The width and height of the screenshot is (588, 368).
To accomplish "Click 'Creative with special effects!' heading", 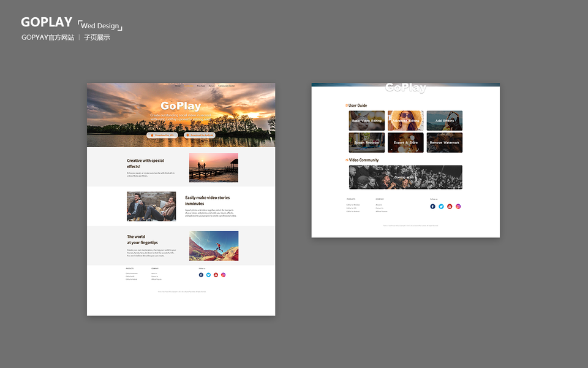I will pos(145,163).
